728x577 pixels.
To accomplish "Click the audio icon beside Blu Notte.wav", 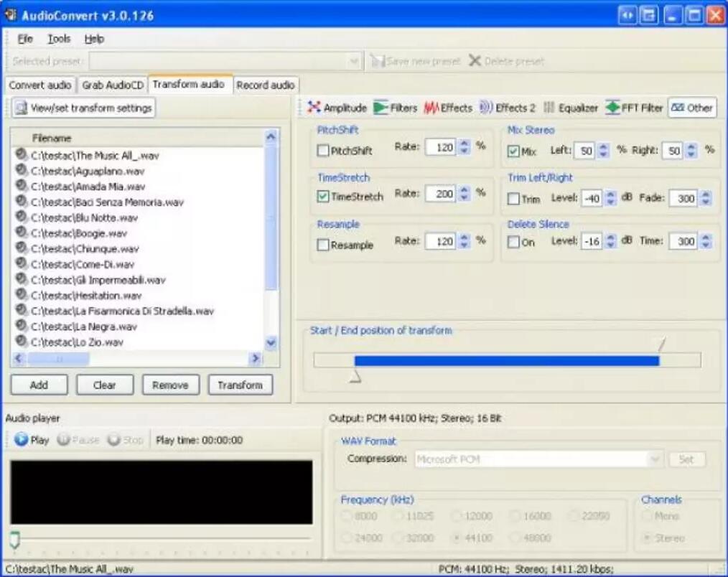I will point(21,217).
